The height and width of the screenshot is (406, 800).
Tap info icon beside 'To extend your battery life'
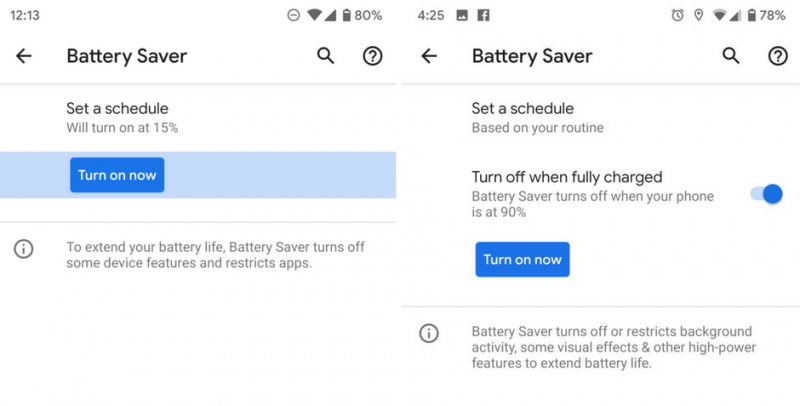pos(24,249)
